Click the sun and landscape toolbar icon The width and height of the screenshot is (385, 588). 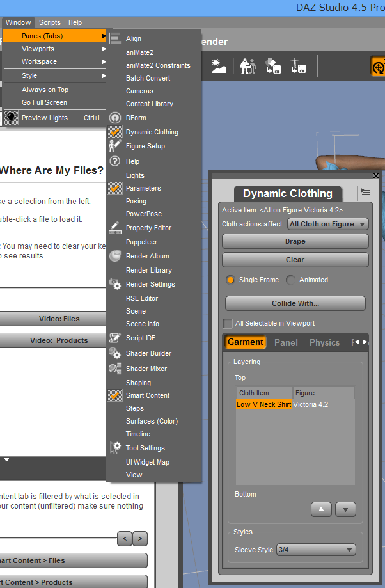pyautogui.click(x=218, y=66)
